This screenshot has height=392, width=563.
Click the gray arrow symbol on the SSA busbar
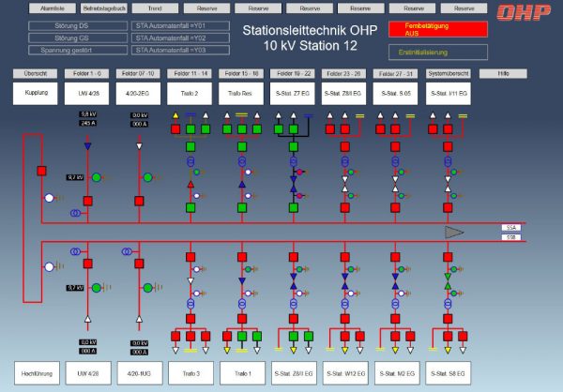point(456,231)
